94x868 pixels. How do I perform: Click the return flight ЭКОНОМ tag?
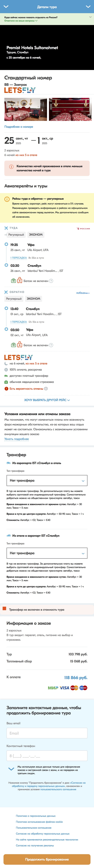(34, 299)
